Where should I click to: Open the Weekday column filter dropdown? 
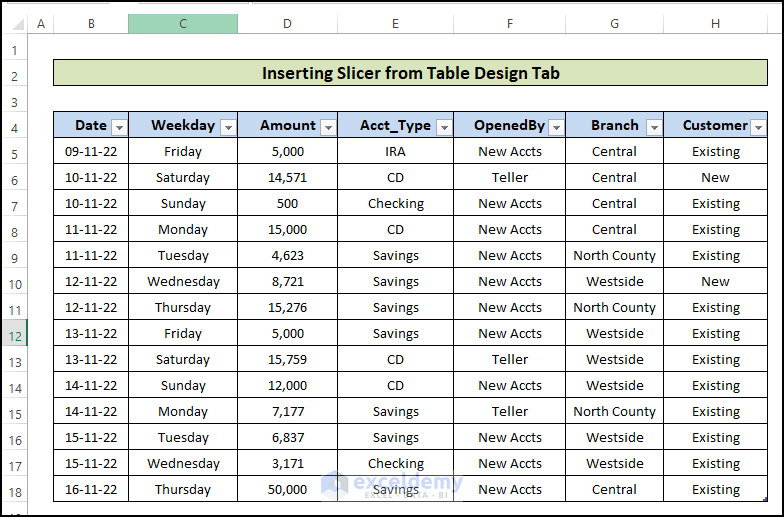point(227,127)
